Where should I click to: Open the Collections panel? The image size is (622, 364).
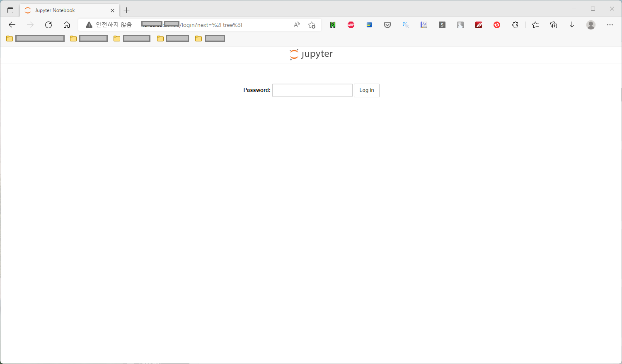pos(554,25)
